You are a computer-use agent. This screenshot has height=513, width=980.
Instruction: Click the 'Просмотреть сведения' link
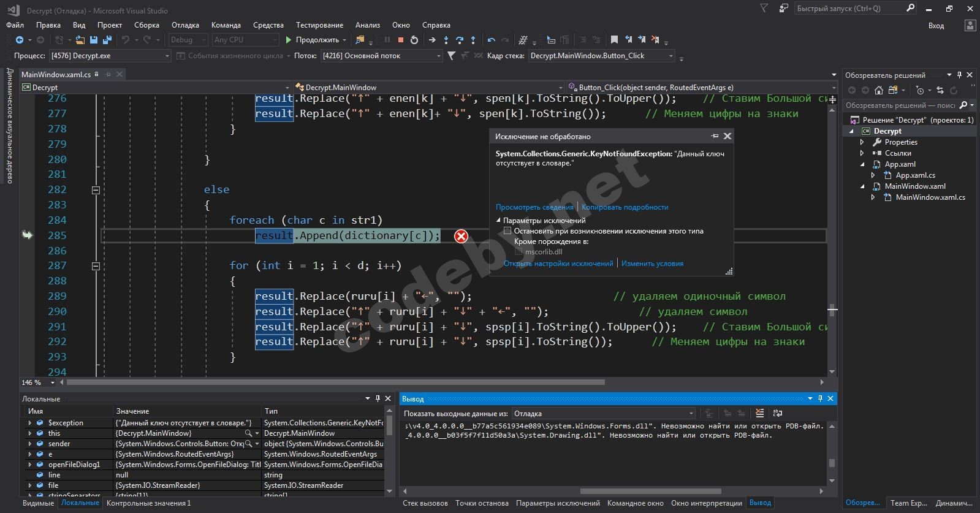pyautogui.click(x=534, y=207)
